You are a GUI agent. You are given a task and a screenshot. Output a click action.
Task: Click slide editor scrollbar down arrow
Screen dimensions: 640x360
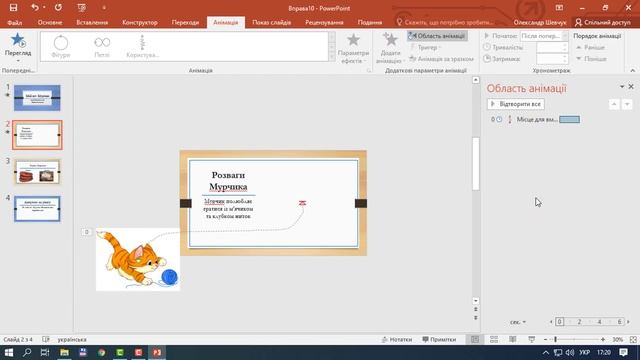pyautogui.click(x=476, y=301)
